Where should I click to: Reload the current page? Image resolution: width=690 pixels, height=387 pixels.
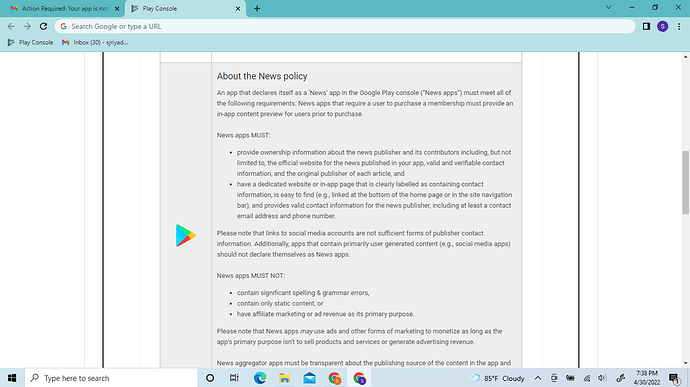(43, 26)
